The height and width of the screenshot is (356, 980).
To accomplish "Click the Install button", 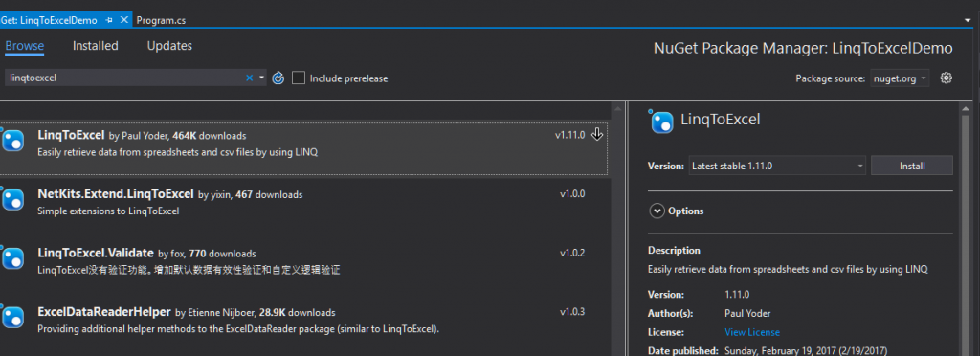I will [x=912, y=167].
